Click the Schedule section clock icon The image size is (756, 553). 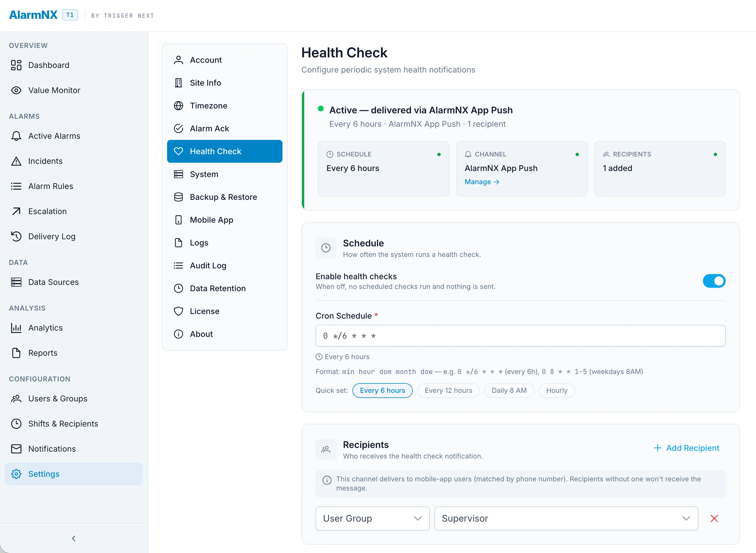[326, 248]
